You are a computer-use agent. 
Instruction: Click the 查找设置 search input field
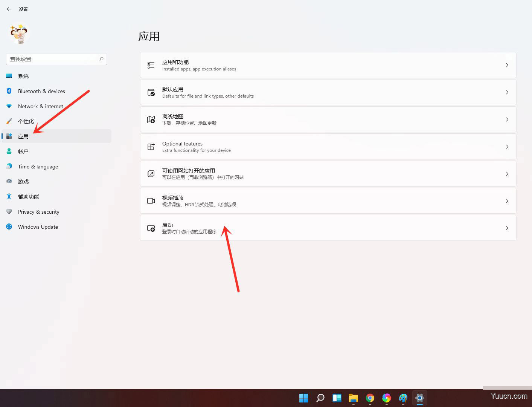pos(53,59)
